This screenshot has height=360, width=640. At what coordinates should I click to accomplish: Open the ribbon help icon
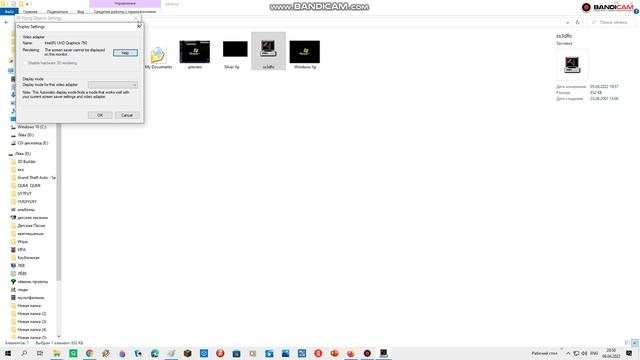(636, 12)
